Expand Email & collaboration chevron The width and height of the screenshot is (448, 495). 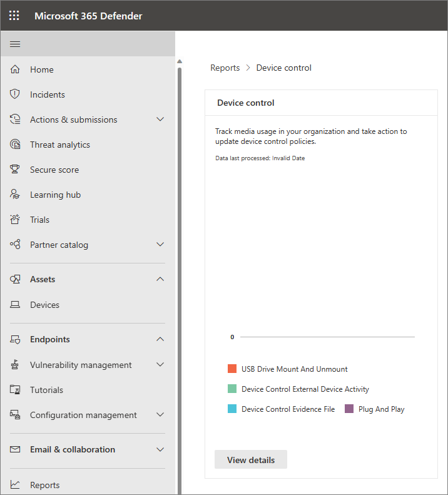point(160,449)
